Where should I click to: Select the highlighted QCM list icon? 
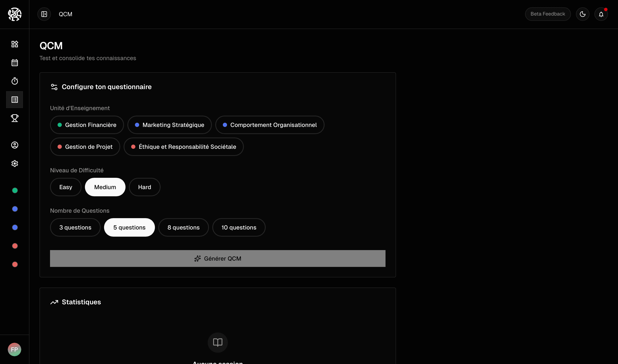[15, 100]
